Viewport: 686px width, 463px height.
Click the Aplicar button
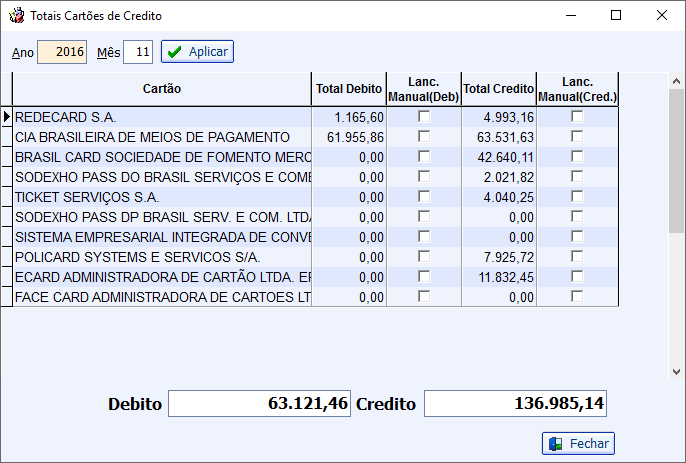197,52
